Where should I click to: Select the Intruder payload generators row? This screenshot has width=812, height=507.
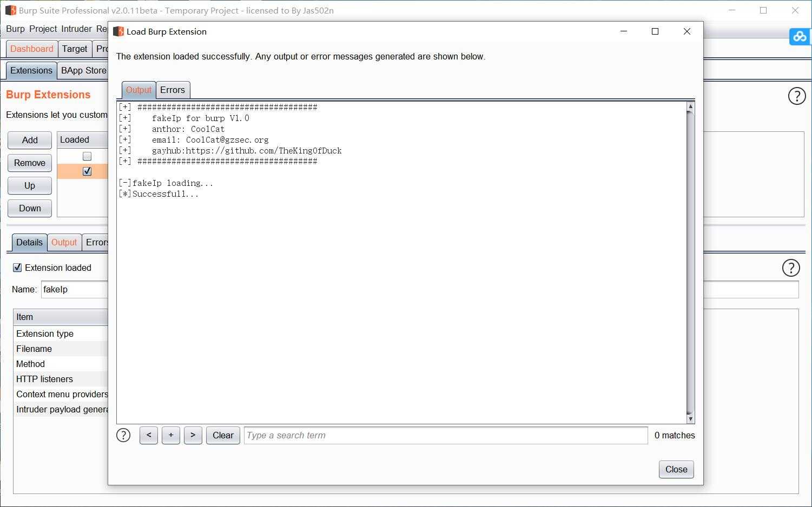pos(61,409)
